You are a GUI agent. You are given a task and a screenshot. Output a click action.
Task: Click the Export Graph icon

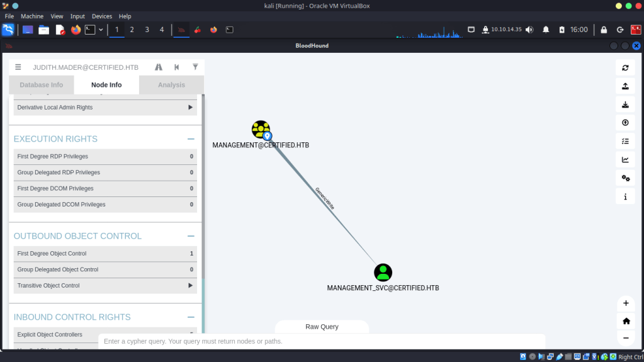[625, 86]
